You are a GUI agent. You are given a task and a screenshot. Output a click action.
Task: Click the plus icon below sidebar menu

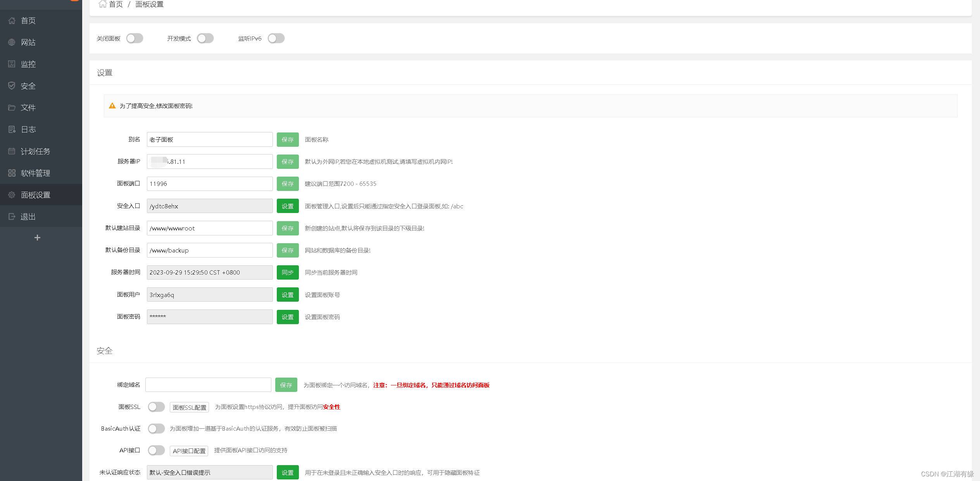[x=37, y=237]
